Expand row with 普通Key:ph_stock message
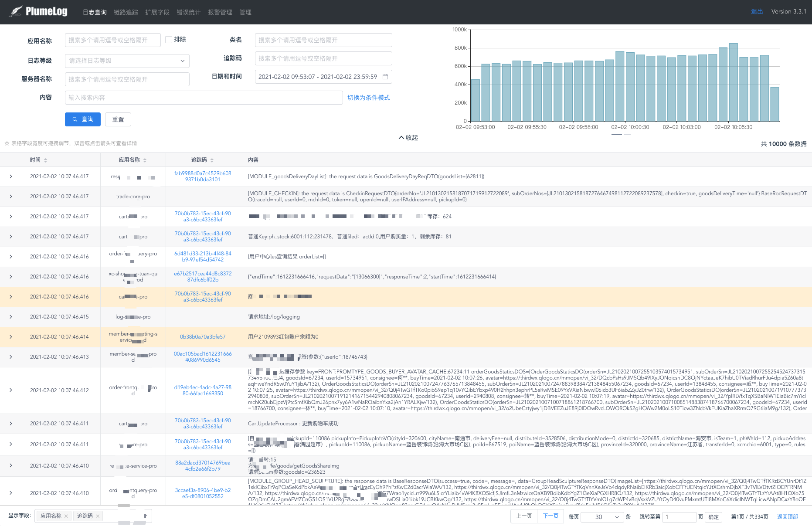 click(x=11, y=237)
